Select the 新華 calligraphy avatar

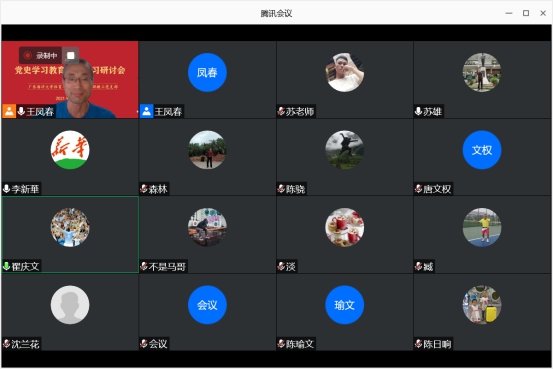pyautogui.click(x=70, y=150)
